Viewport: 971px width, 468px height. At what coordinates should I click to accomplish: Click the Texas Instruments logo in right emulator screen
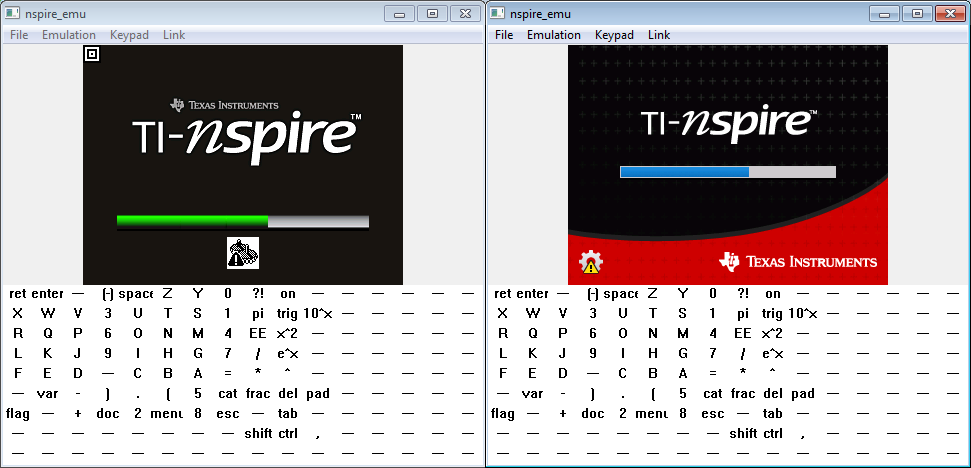(798, 262)
